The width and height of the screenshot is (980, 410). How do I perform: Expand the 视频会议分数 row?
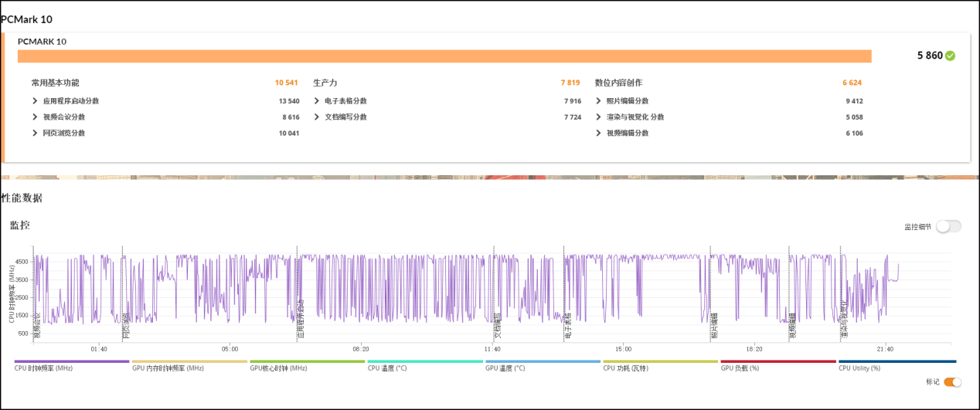pos(36,117)
